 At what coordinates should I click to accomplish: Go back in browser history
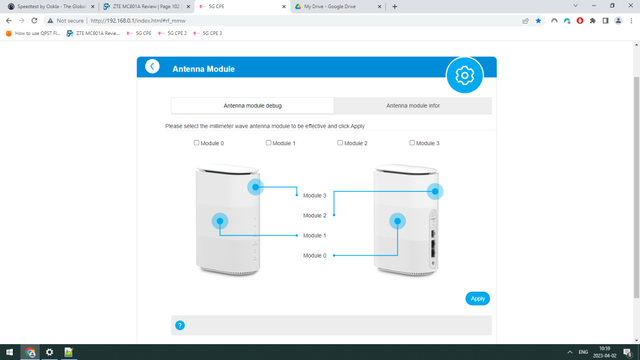point(9,21)
